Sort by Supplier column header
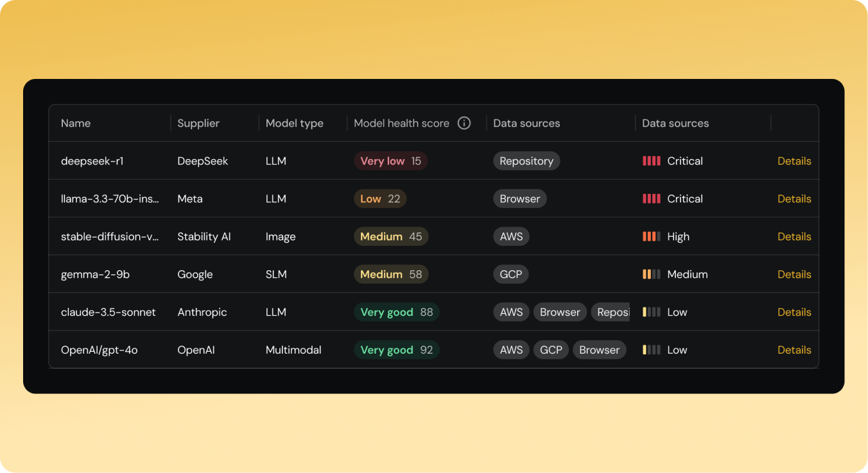The width and height of the screenshot is (868, 473). 198,123
